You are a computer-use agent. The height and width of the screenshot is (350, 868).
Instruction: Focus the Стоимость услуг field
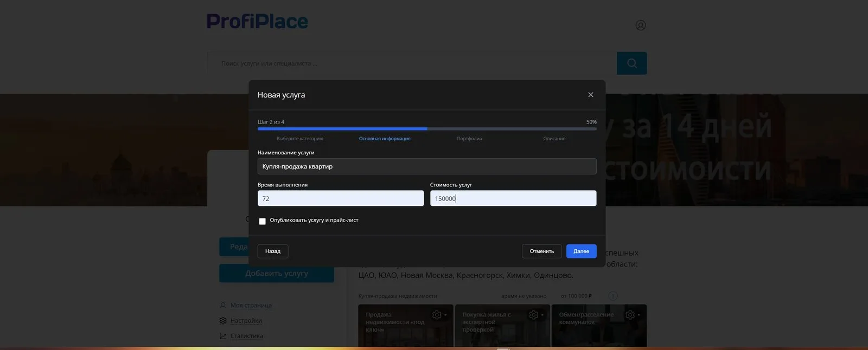[513, 198]
